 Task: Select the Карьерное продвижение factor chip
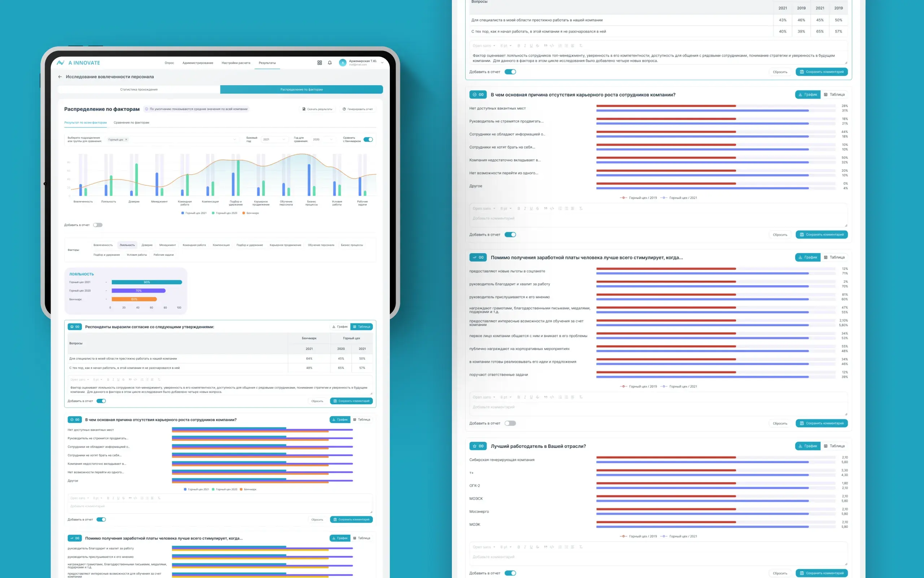coord(285,245)
